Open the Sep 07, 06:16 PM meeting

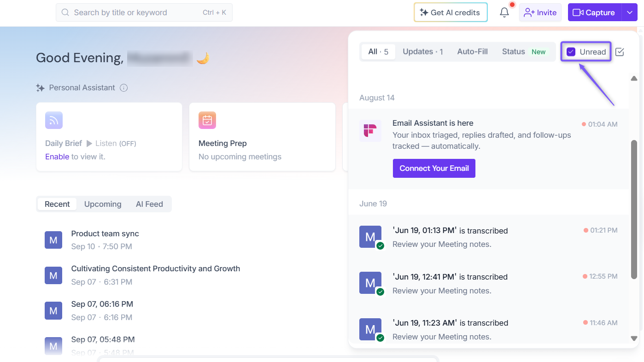point(102,304)
